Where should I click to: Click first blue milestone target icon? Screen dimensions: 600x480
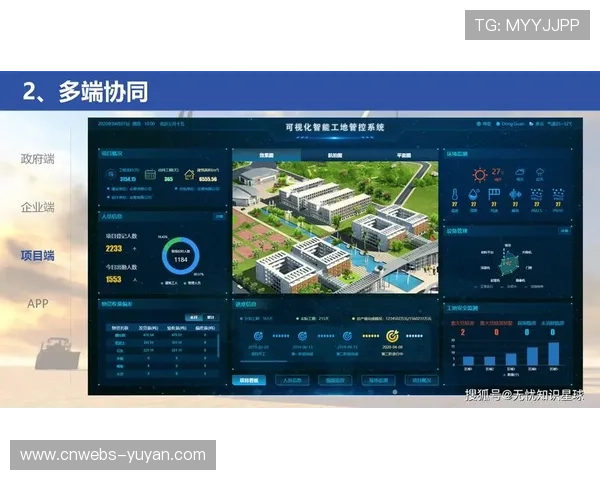tap(258, 336)
